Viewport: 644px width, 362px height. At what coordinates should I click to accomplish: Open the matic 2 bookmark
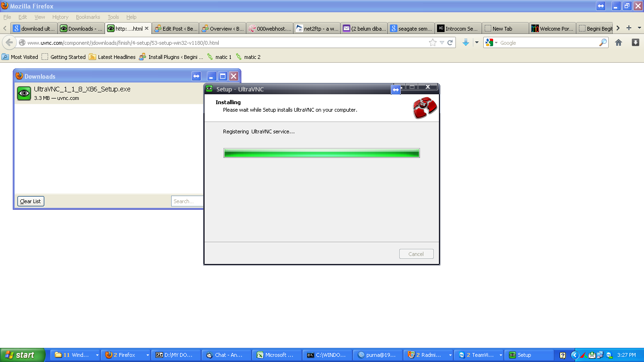[x=248, y=57]
